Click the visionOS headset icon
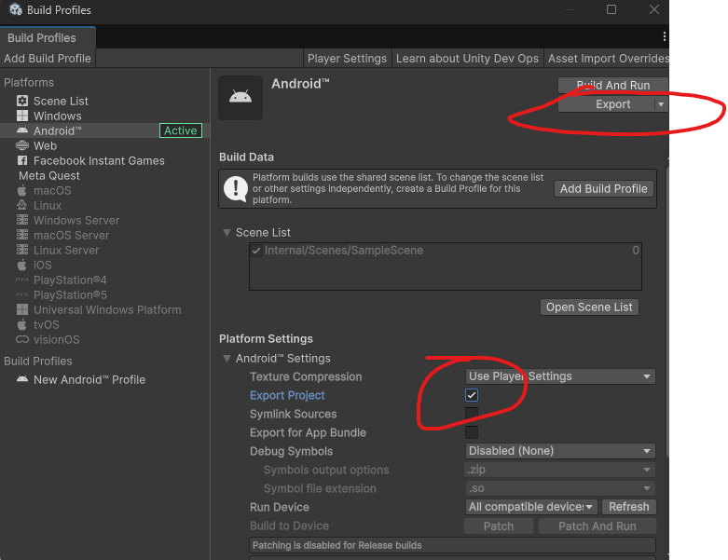Screen dimensions: 728x560 22,339
